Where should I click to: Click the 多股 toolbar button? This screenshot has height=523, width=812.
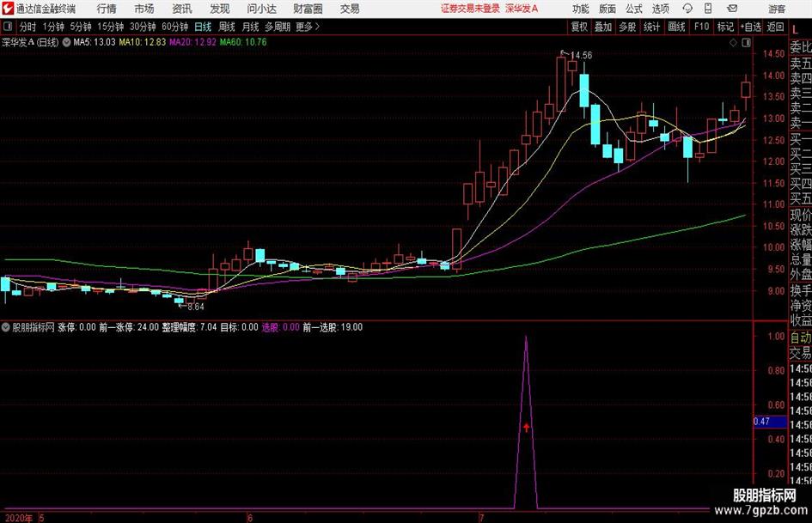click(x=627, y=27)
